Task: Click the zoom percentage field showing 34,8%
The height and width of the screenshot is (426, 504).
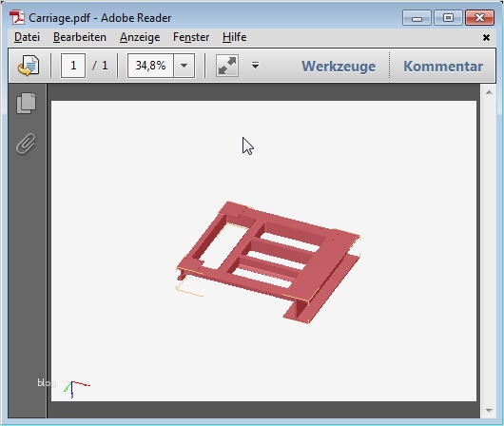Action: [150, 66]
